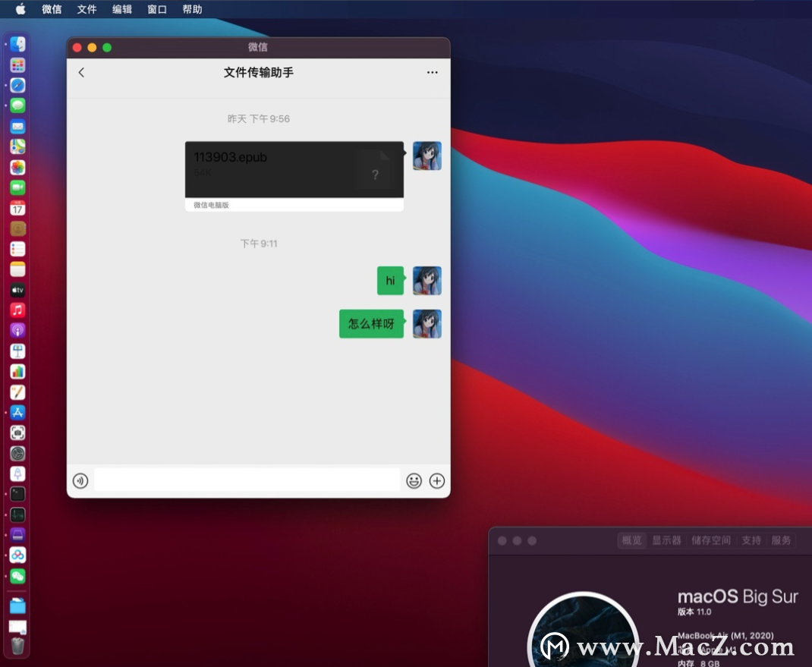Open the emoji sticker picker
This screenshot has height=667, width=812.
414,481
